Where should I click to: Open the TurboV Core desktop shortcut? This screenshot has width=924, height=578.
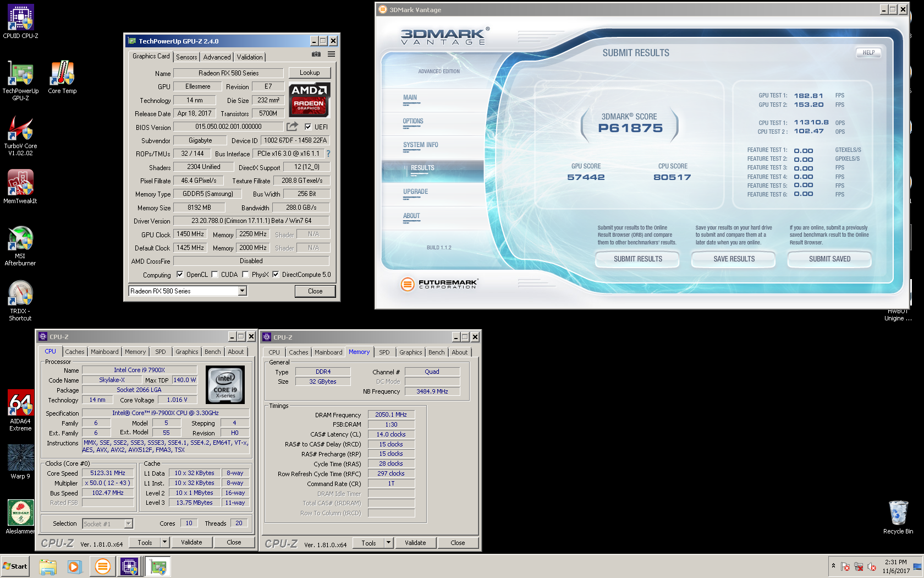20,135
